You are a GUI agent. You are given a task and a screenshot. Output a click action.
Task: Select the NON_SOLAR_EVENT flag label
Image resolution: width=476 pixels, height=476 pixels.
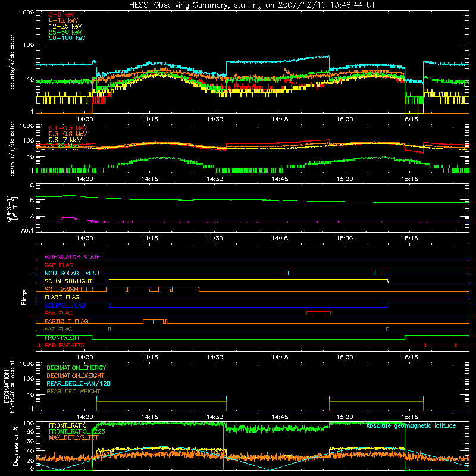[72, 273]
